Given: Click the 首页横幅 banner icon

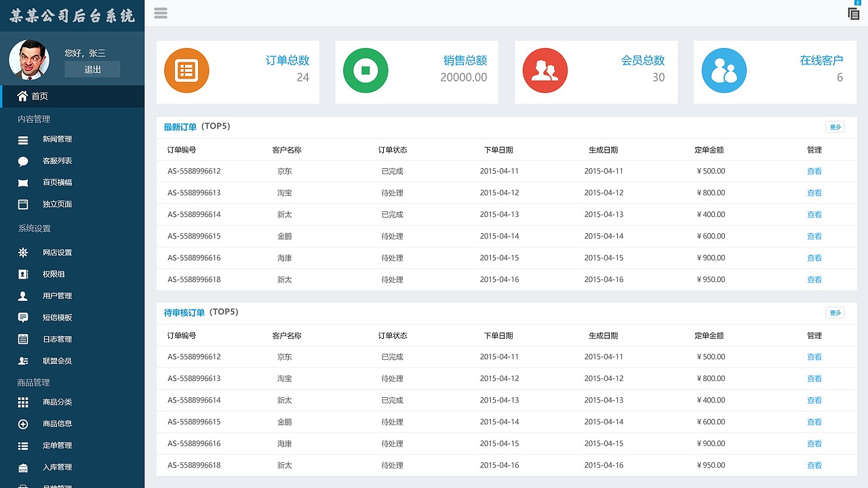Looking at the screenshot, I should point(22,182).
